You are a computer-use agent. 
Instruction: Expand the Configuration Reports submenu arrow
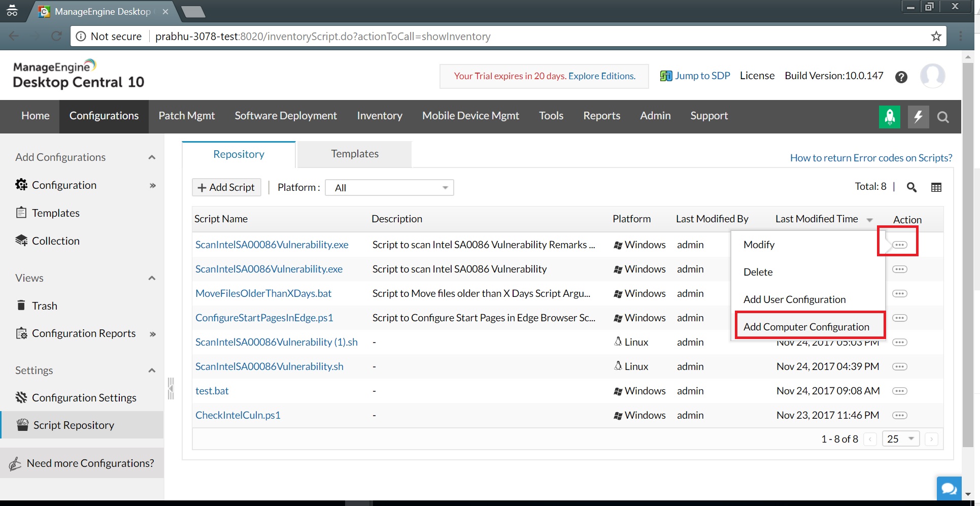(x=152, y=334)
